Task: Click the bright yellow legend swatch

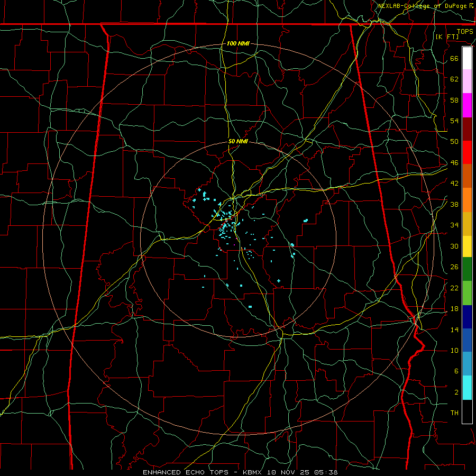Action: pyautogui.click(x=467, y=246)
